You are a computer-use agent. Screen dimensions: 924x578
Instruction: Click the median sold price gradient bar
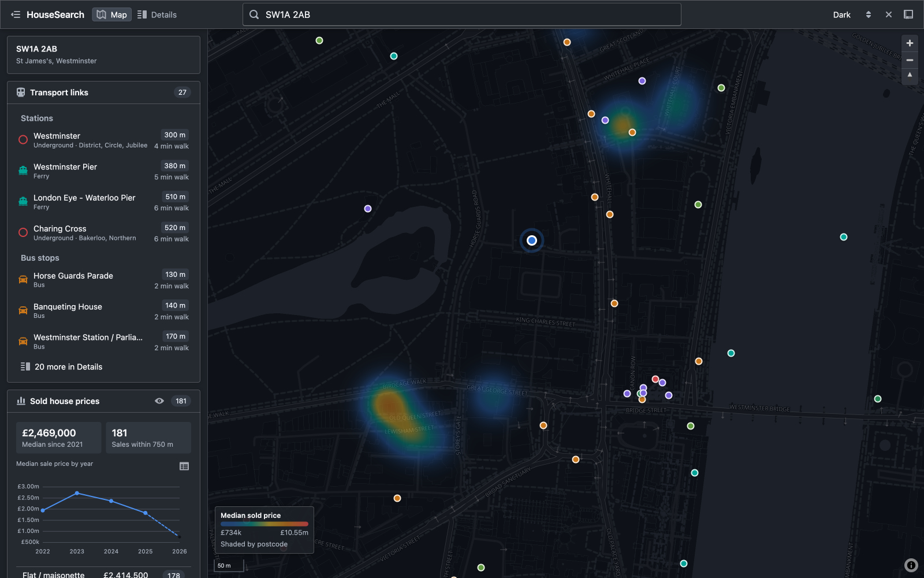[x=264, y=524]
